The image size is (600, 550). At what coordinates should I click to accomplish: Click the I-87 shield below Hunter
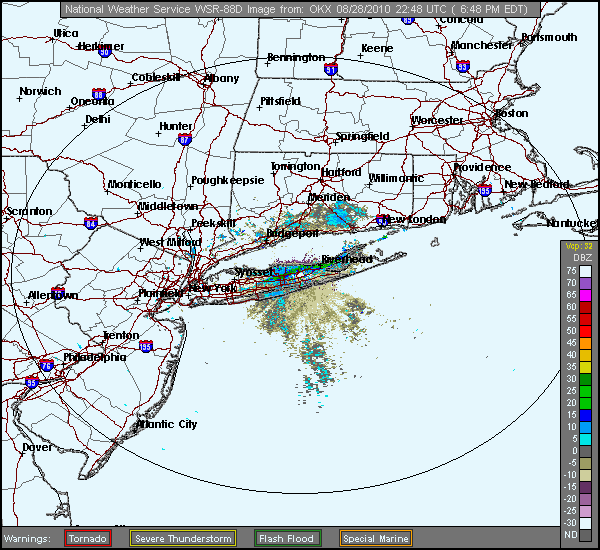pyautogui.click(x=185, y=140)
